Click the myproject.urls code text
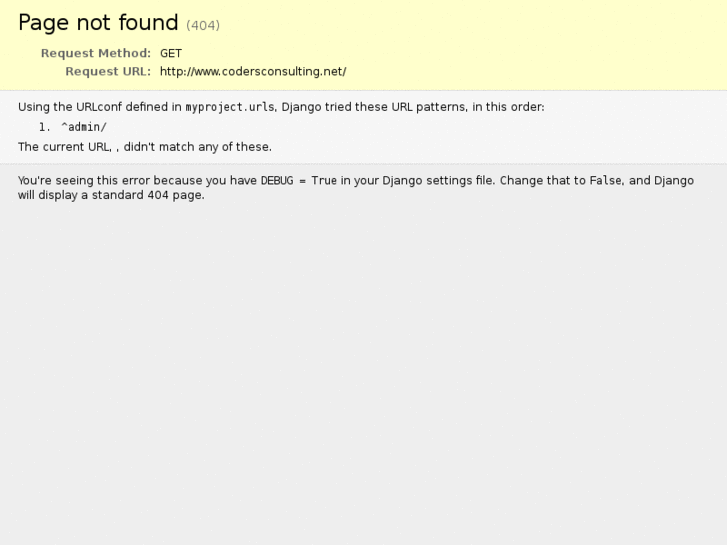The height and width of the screenshot is (545, 727). tap(230, 107)
